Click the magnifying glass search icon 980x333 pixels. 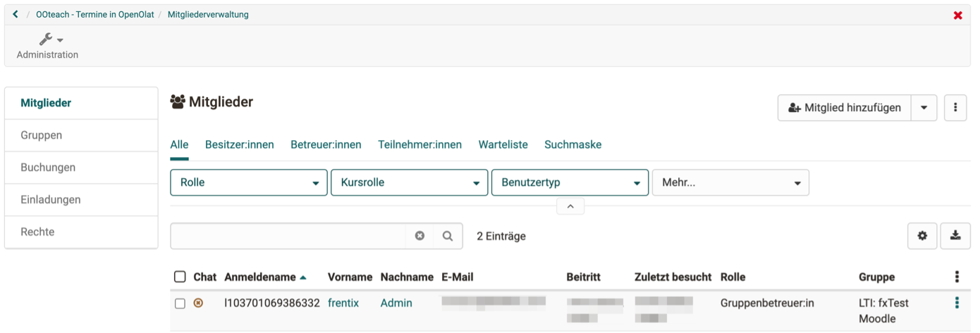point(448,236)
